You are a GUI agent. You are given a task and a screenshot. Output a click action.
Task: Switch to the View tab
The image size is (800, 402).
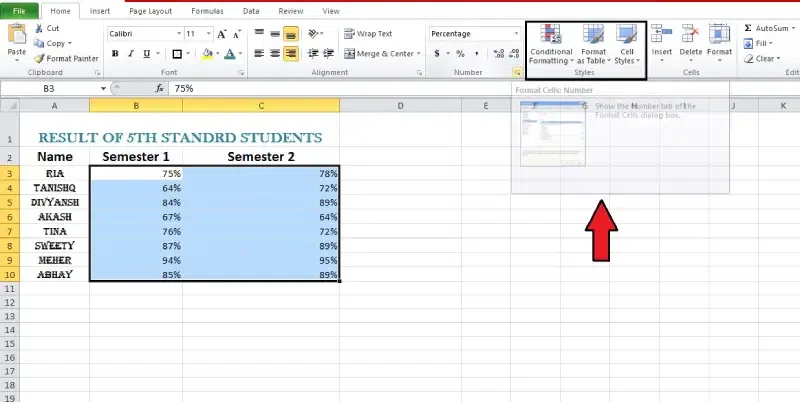pyautogui.click(x=331, y=11)
